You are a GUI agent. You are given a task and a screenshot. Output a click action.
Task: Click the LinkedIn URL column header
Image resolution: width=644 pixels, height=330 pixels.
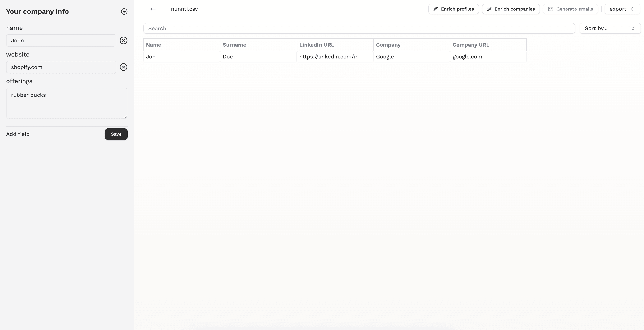[335, 45]
